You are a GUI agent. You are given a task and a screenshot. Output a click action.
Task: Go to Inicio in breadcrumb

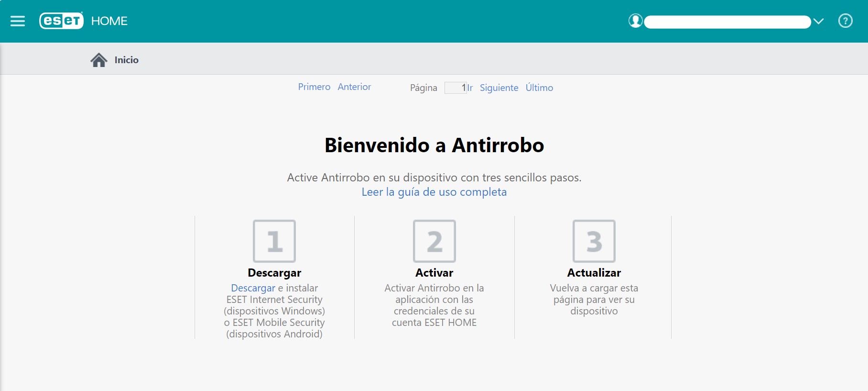coord(126,60)
